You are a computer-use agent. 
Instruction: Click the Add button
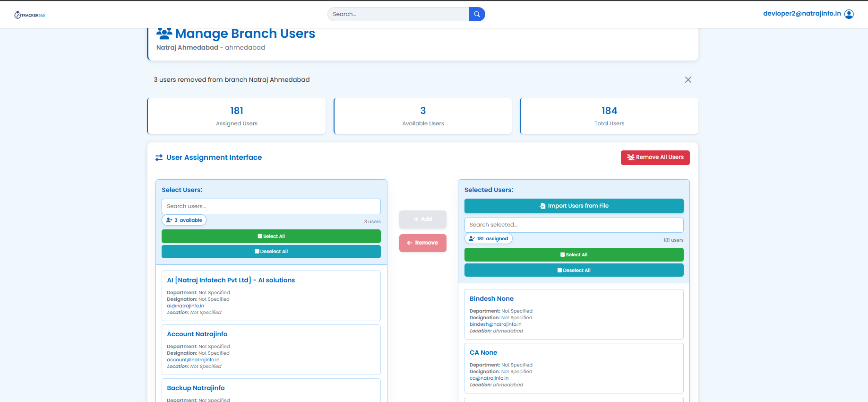point(423,219)
